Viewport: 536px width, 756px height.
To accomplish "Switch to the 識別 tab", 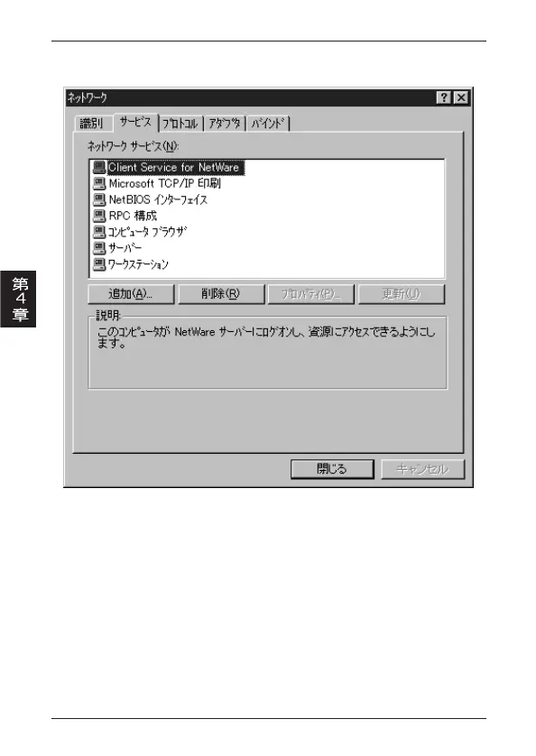I will [x=92, y=124].
